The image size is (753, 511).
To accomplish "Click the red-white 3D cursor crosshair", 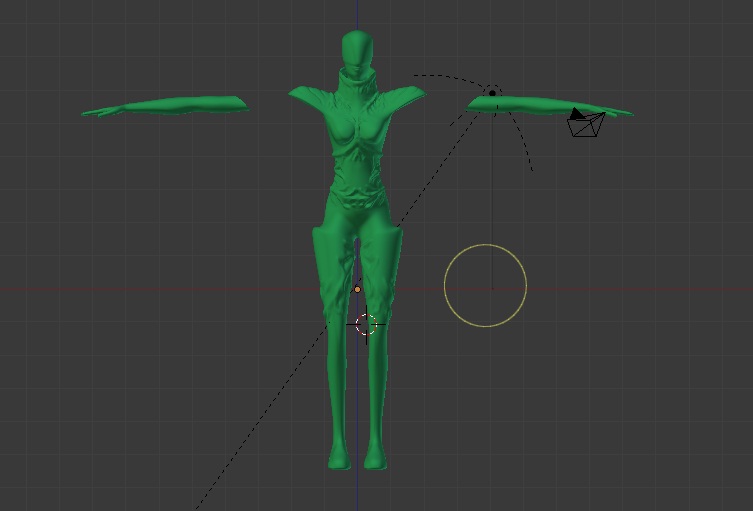I will [366, 325].
